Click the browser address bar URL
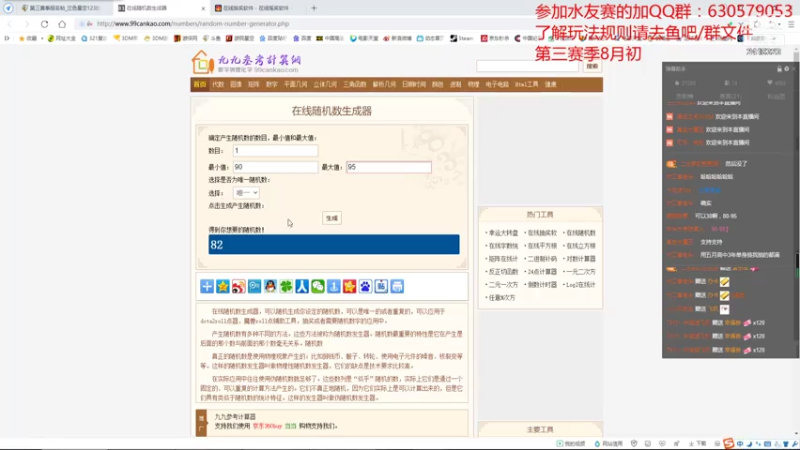The image size is (800, 450). (193, 24)
